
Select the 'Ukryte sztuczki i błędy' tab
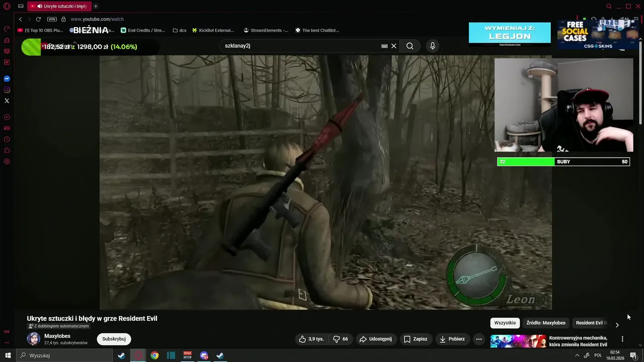pos(59,7)
